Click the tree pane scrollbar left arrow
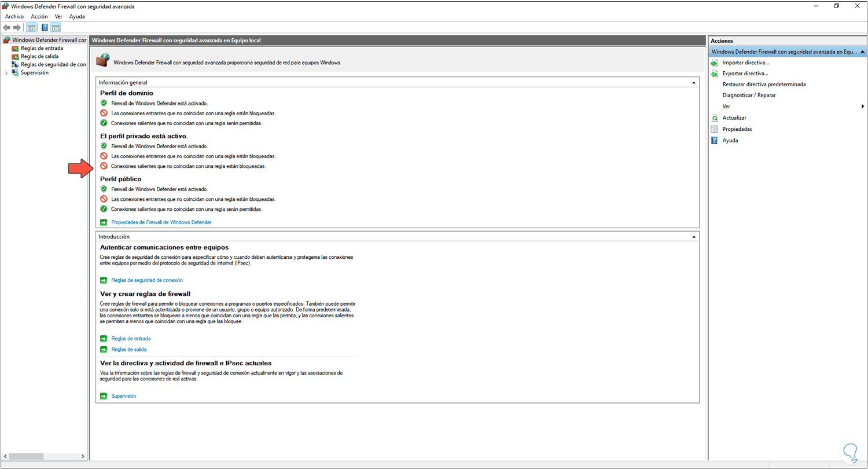Image resolution: width=868 pixels, height=469 pixels. 5,456
